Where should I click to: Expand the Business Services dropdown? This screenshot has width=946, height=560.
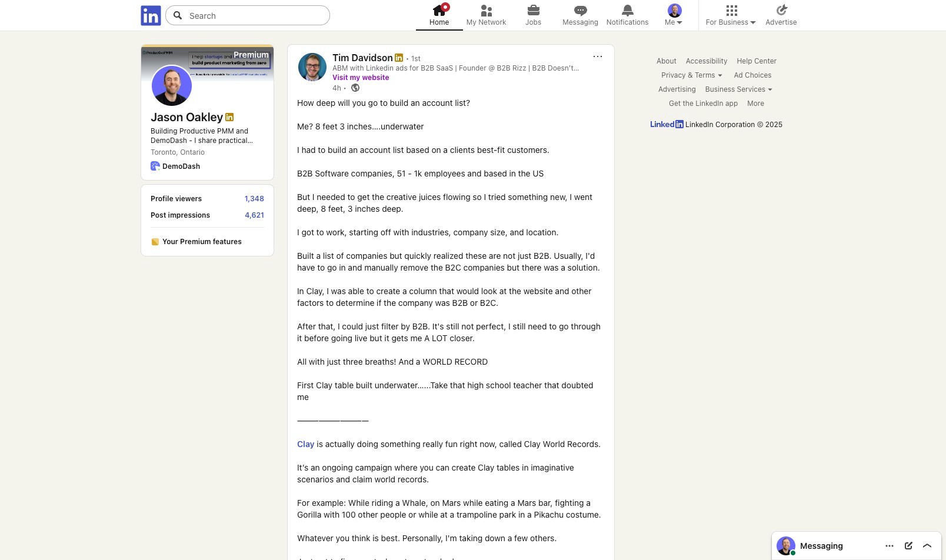pyautogui.click(x=738, y=89)
